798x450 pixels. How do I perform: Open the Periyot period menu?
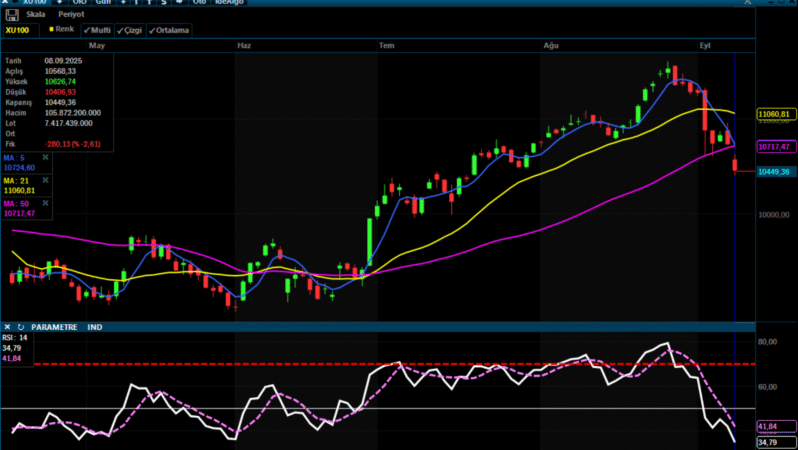pos(71,15)
